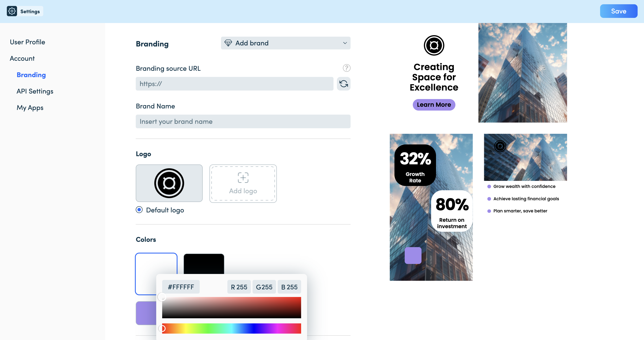Click the #FFFFFF hex color field

click(181, 287)
